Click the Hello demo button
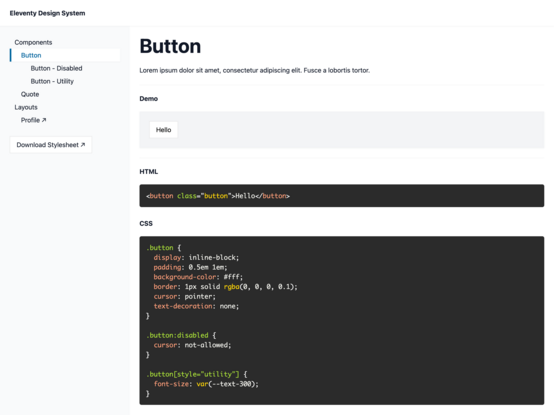 (164, 130)
